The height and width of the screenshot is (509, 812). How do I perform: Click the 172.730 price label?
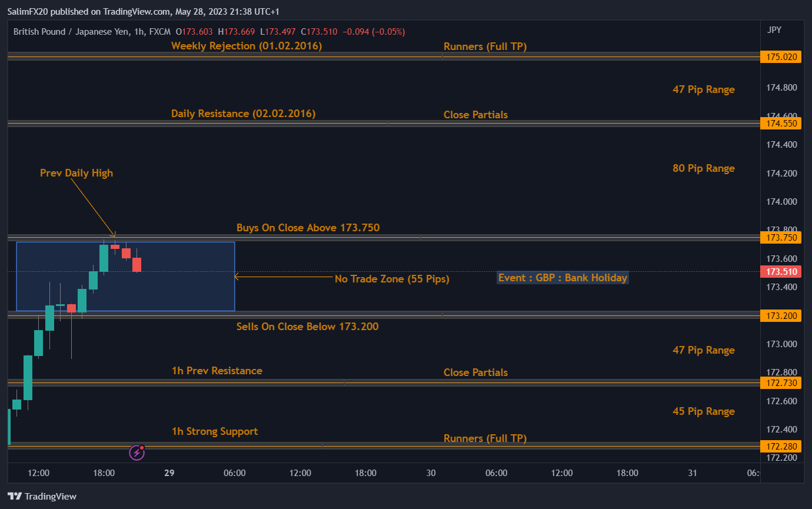tap(781, 383)
